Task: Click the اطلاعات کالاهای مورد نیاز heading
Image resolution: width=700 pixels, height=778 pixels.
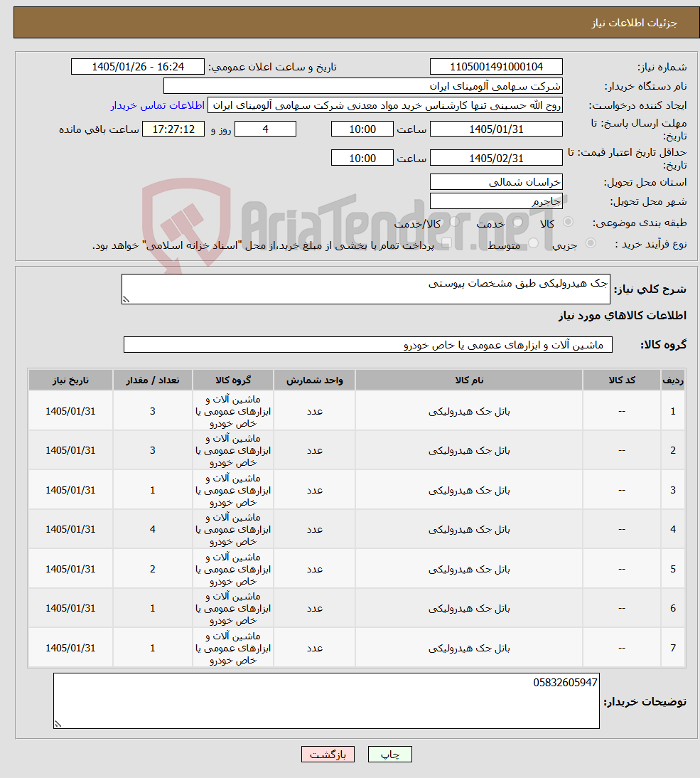Action: [623, 316]
